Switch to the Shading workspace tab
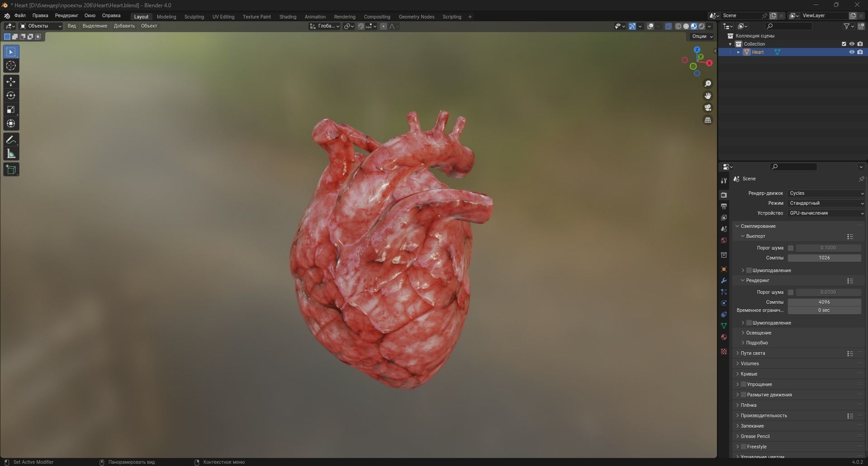 coord(288,17)
